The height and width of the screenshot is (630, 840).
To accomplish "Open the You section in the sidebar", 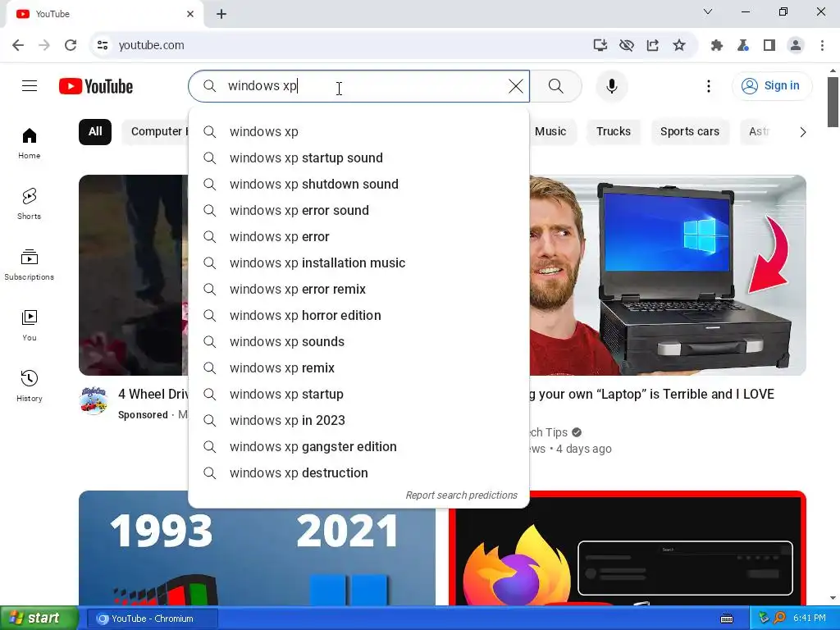I will pos(30,325).
